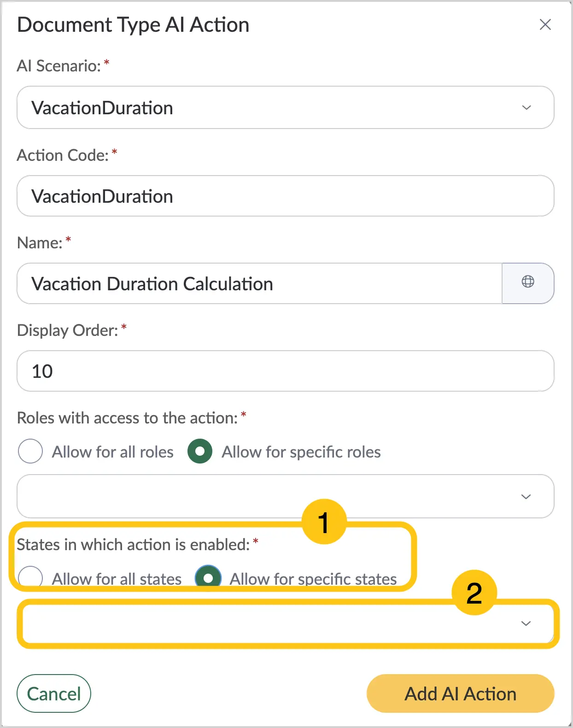
Task: Choose the Allow for all states radio
Action: coord(30,577)
